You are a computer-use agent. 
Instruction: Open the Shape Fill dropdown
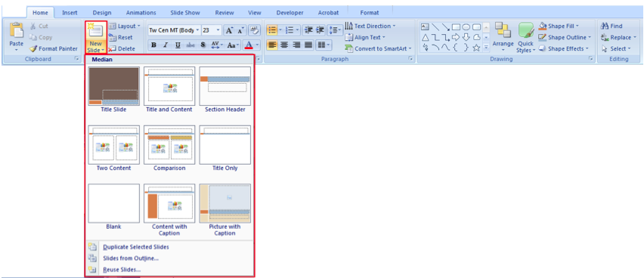(x=559, y=26)
